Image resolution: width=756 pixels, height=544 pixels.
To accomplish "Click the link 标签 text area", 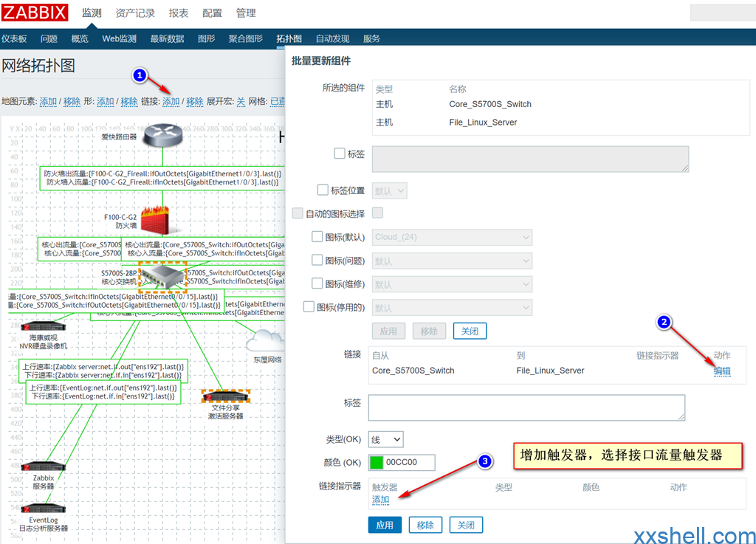I will click(x=526, y=407).
